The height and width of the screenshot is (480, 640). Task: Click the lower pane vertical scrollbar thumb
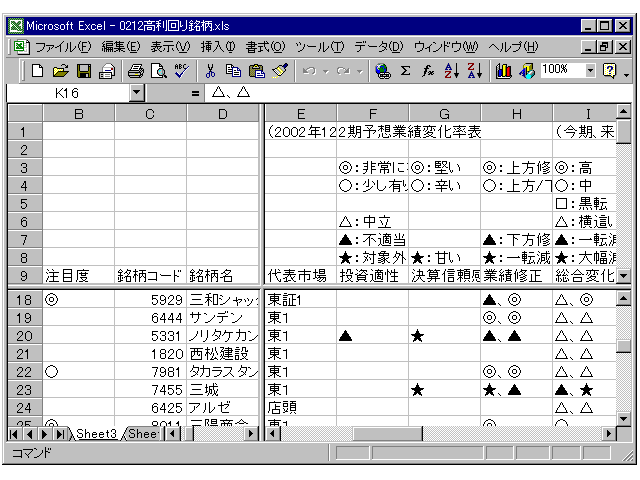click(x=623, y=346)
